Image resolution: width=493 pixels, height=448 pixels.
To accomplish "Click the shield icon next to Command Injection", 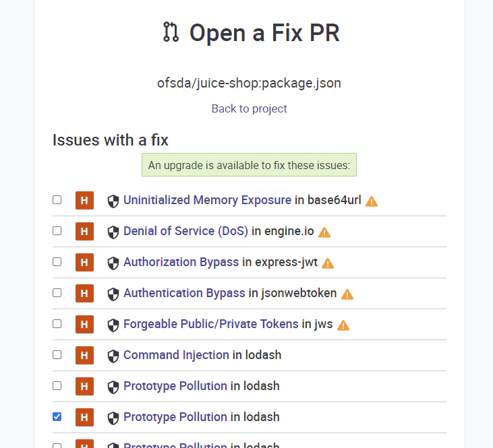I will (113, 356).
